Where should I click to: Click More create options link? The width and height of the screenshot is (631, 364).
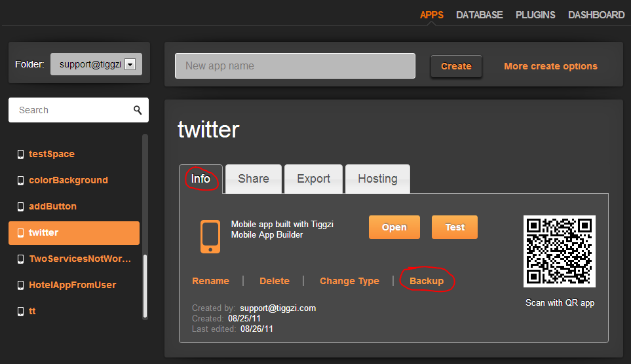(x=550, y=66)
